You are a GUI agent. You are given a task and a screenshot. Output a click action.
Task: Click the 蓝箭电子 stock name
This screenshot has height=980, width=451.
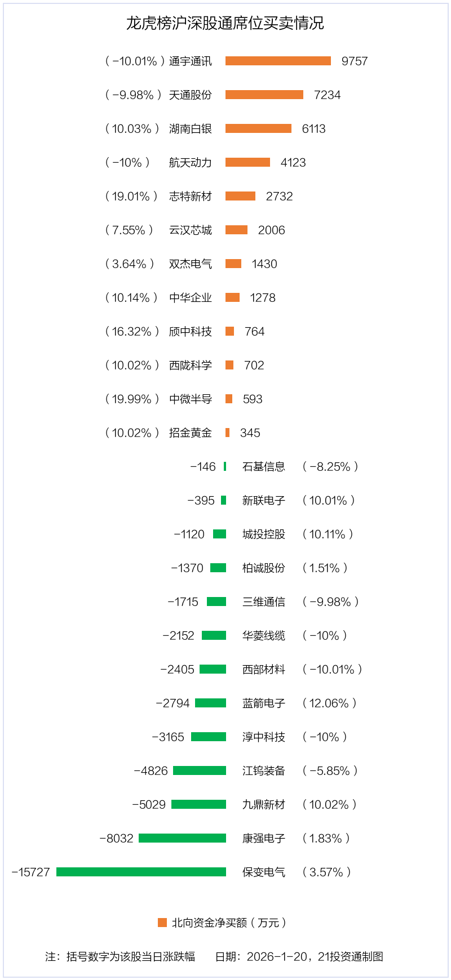click(264, 703)
